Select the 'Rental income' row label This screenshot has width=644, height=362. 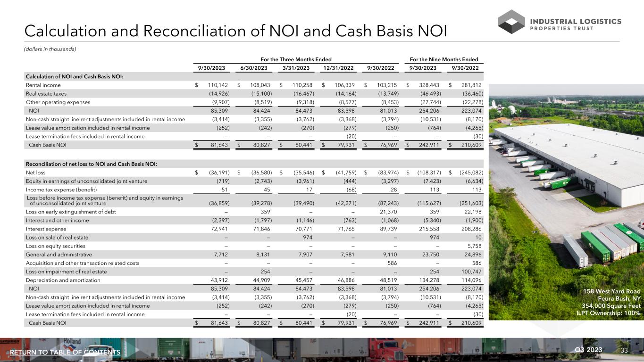point(43,85)
